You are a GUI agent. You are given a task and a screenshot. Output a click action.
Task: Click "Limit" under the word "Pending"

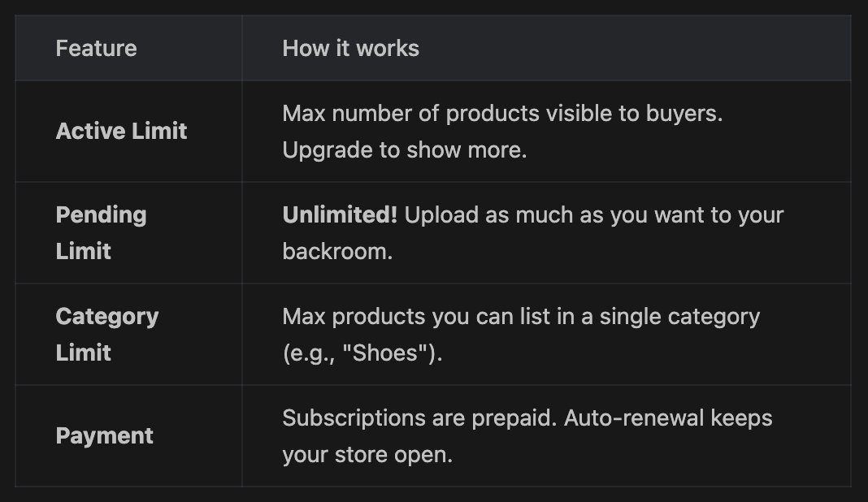click(x=83, y=252)
